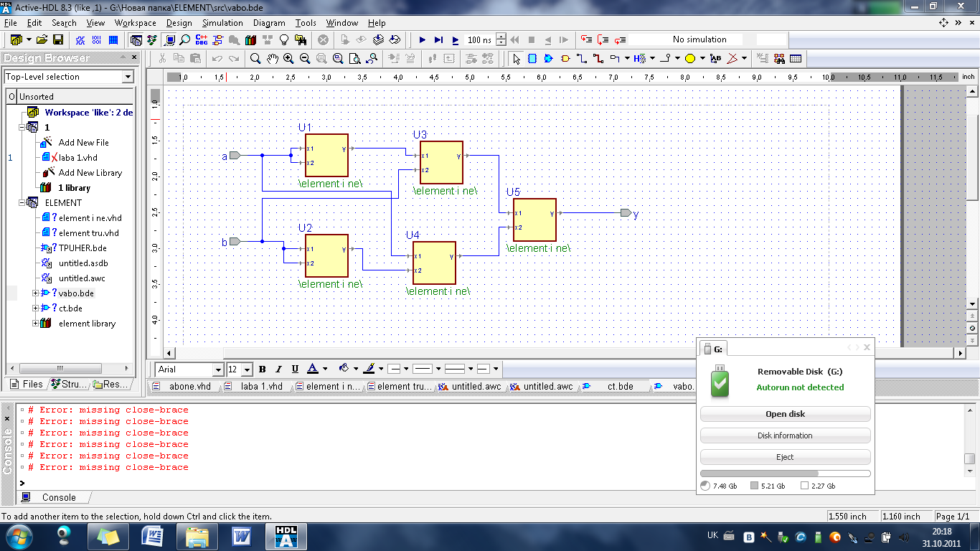Select the wire drawing tool

(x=581, y=58)
